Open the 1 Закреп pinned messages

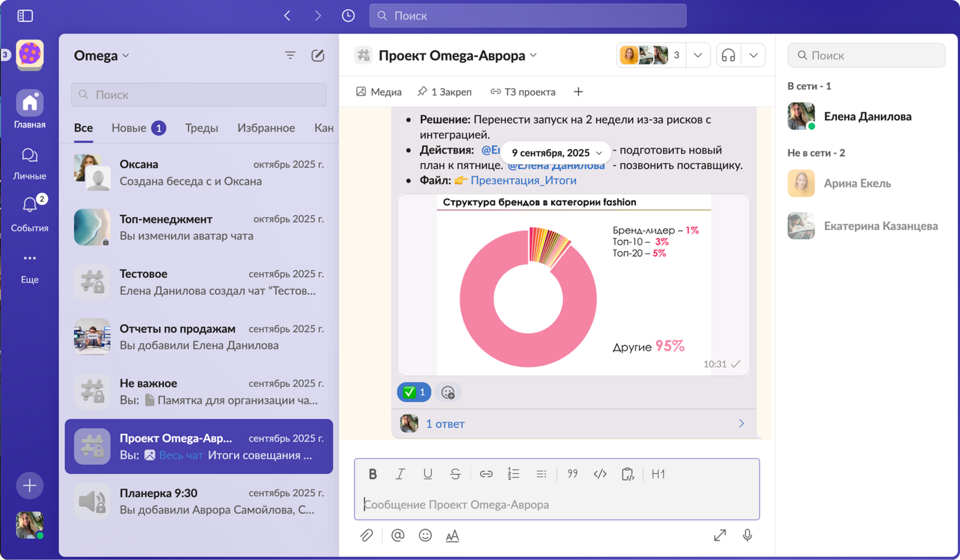tap(445, 92)
